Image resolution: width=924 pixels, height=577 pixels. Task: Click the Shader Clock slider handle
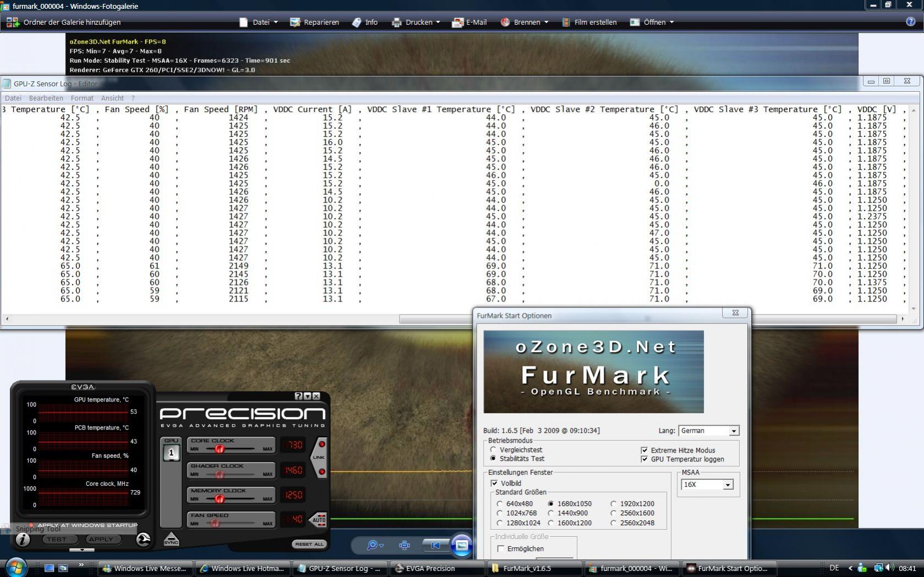220,474
